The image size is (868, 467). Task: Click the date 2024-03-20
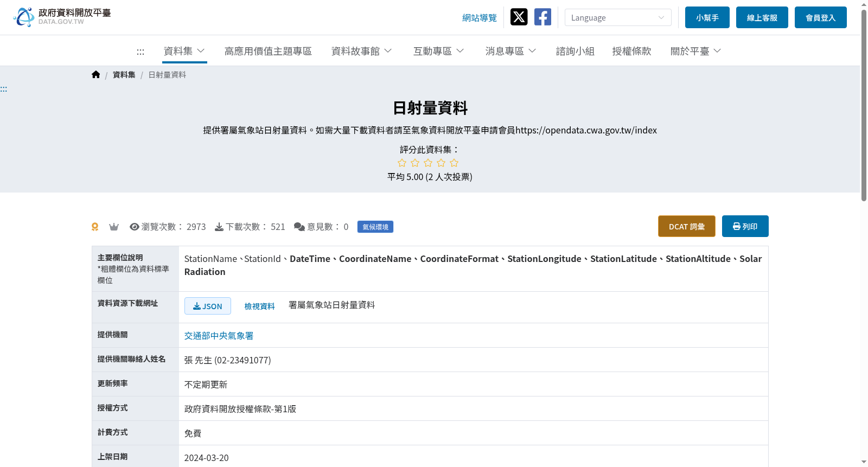pos(207,458)
